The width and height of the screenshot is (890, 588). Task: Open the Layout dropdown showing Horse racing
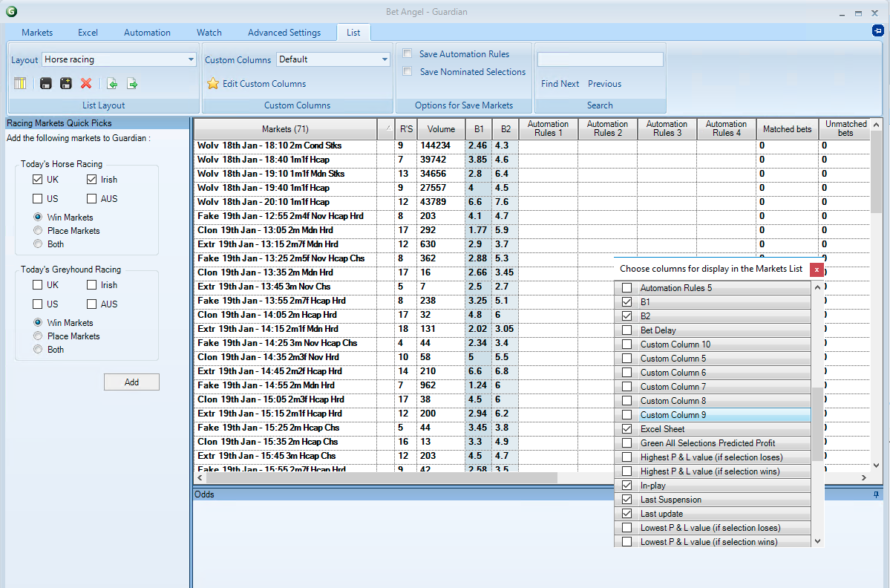click(x=190, y=59)
